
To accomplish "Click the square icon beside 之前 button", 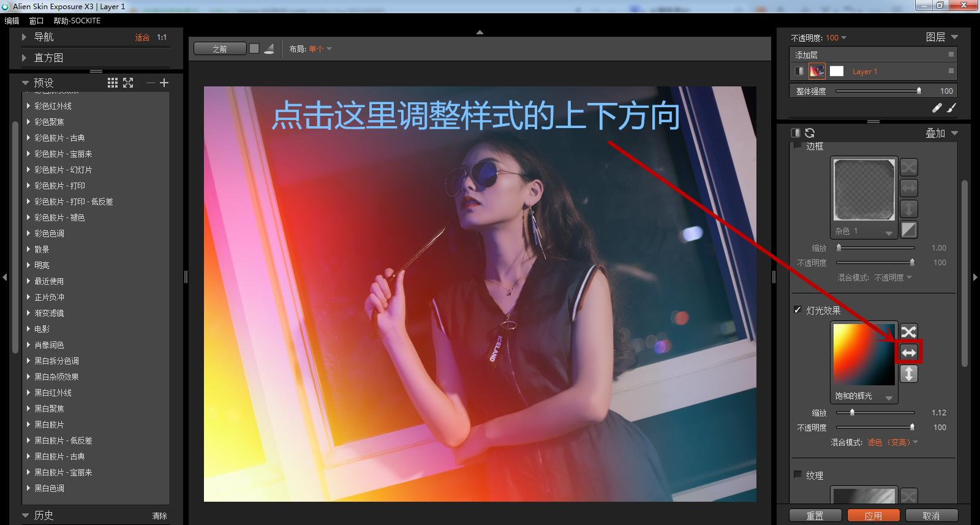I will tap(254, 48).
